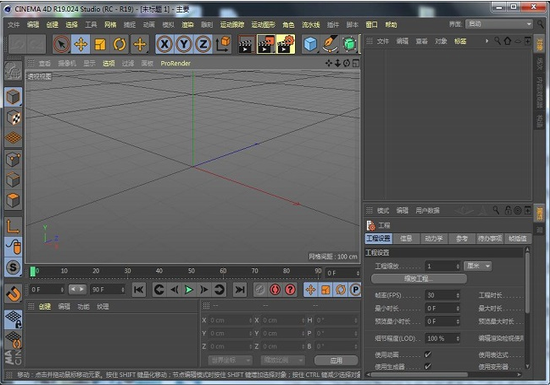
Task: Switch to the 动力学 tab
Action: (434, 238)
